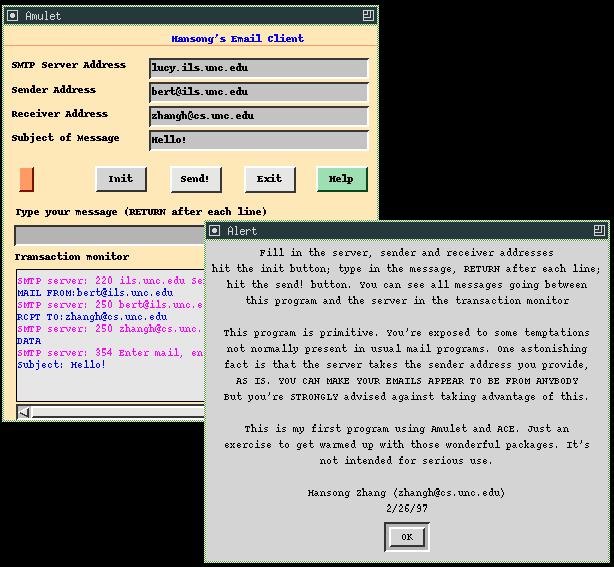
Task: Open the Amulet window menu icon
Action: (12, 16)
